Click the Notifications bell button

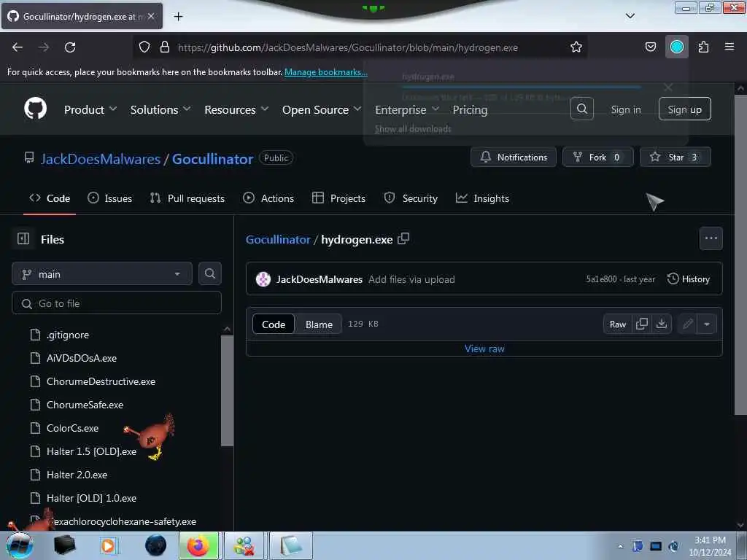point(513,157)
